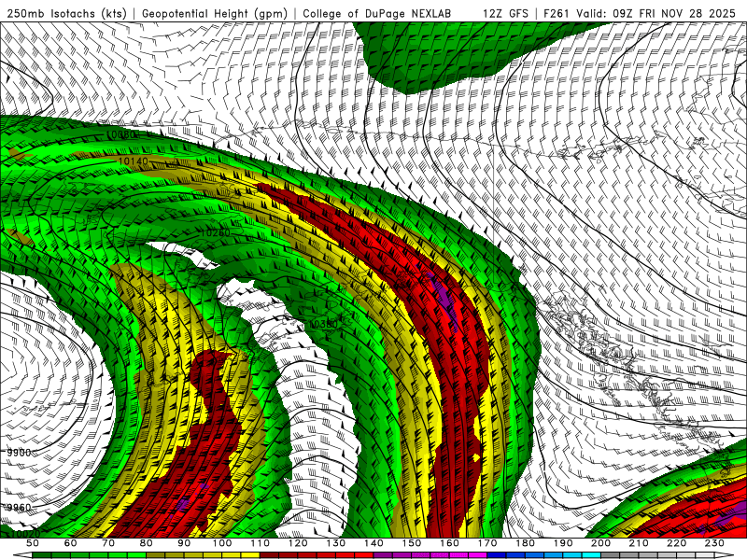The height and width of the screenshot is (560, 747).
Task: Click the "Geopotential Height (gpm)" header text
Action: coord(215,13)
